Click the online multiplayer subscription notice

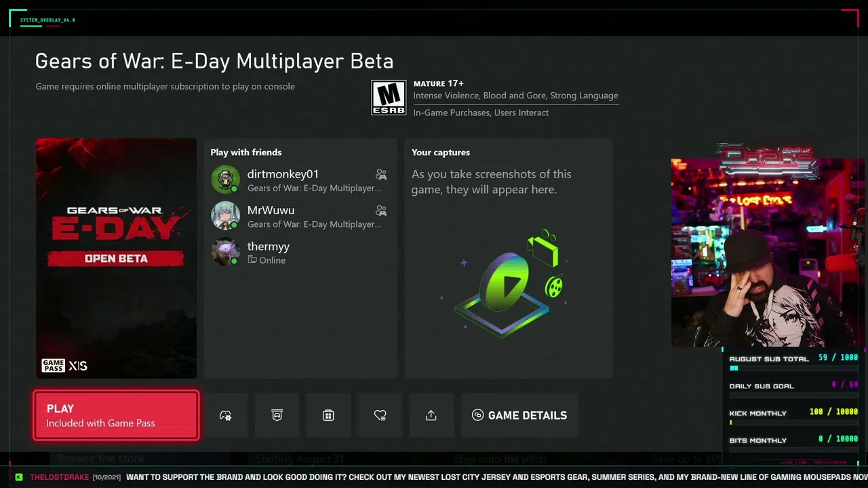165,87
